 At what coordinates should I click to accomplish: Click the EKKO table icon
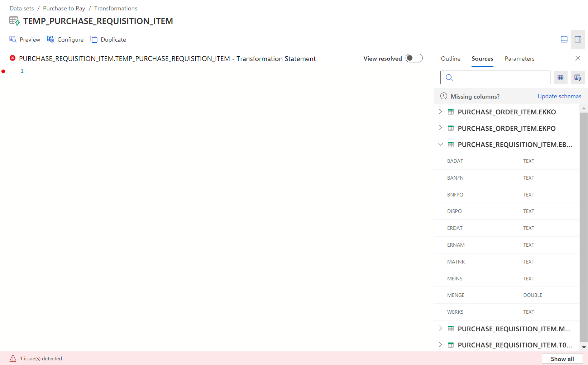pyautogui.click(x=451, y=112)
